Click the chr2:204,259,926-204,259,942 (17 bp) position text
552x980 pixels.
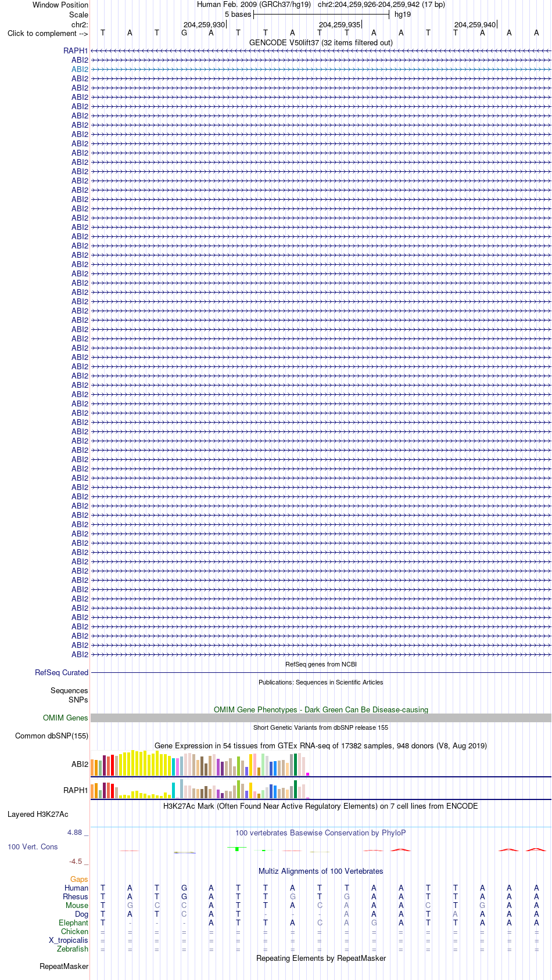pyautogui.click(x=381, y=5)
